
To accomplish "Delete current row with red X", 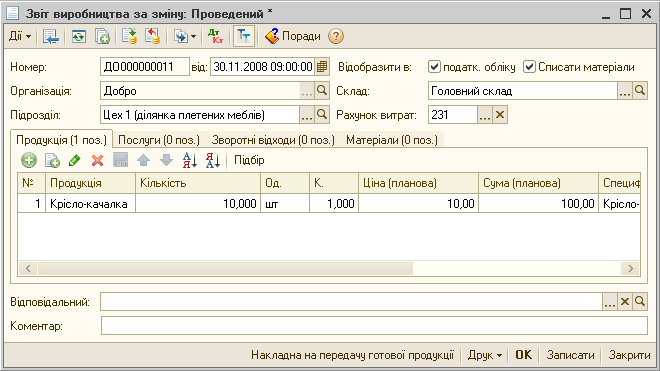I will tap(97, 160).
